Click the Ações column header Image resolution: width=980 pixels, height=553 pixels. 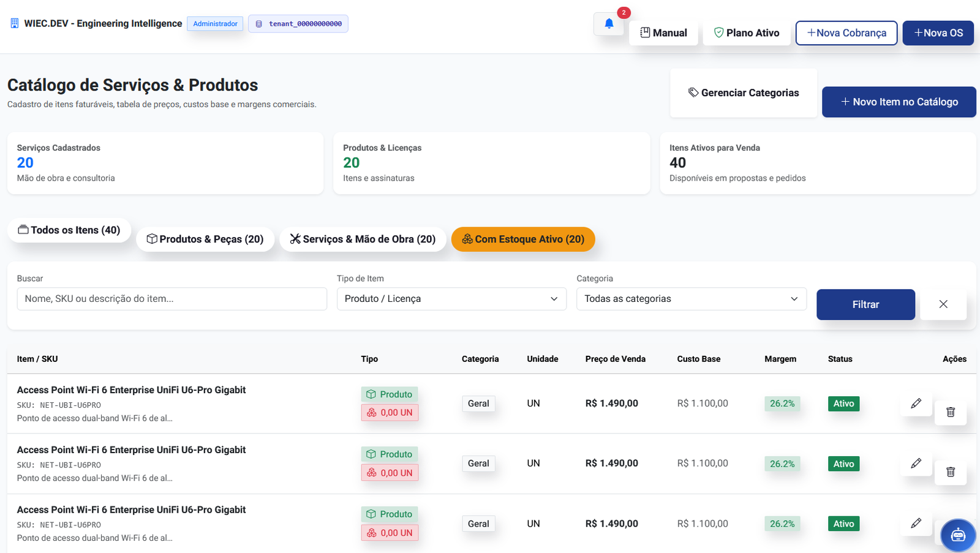pos(954,359)
